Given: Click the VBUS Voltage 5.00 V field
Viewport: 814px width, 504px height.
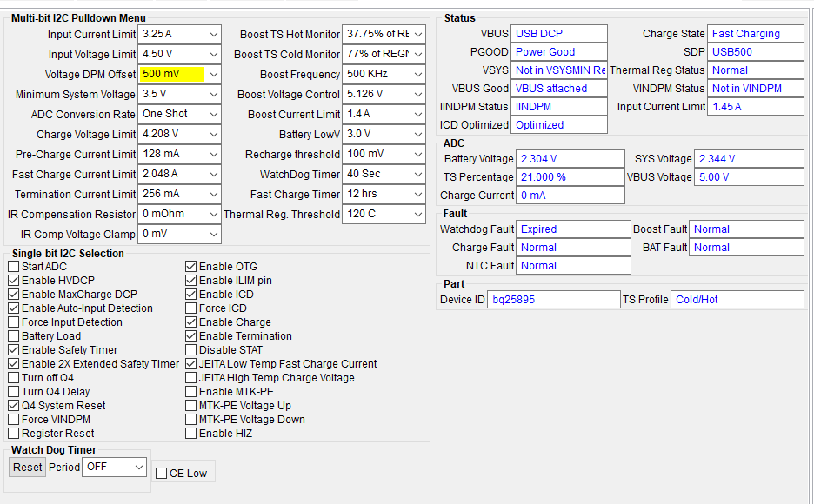Looking at the screenshot, I should [749, 177].
